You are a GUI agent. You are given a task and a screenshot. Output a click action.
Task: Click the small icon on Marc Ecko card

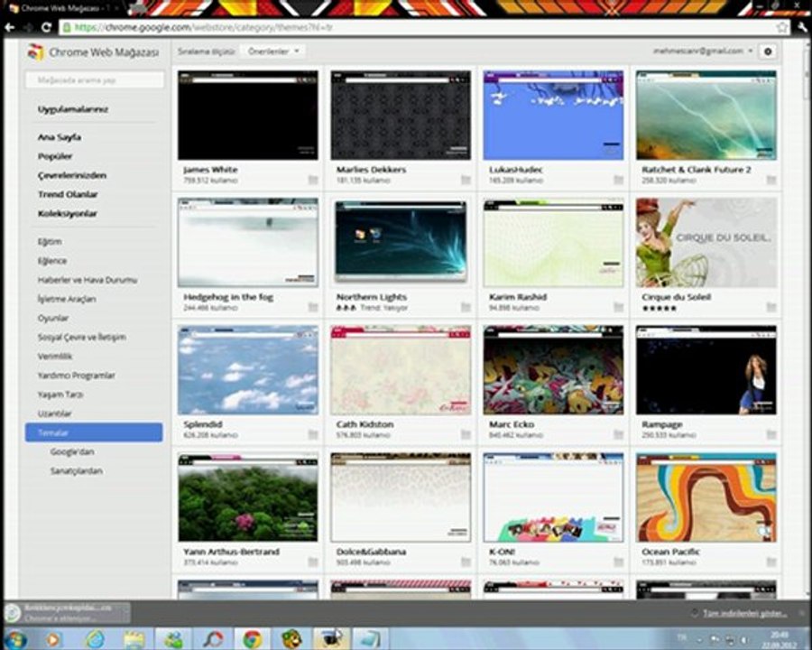coord(618,434)
